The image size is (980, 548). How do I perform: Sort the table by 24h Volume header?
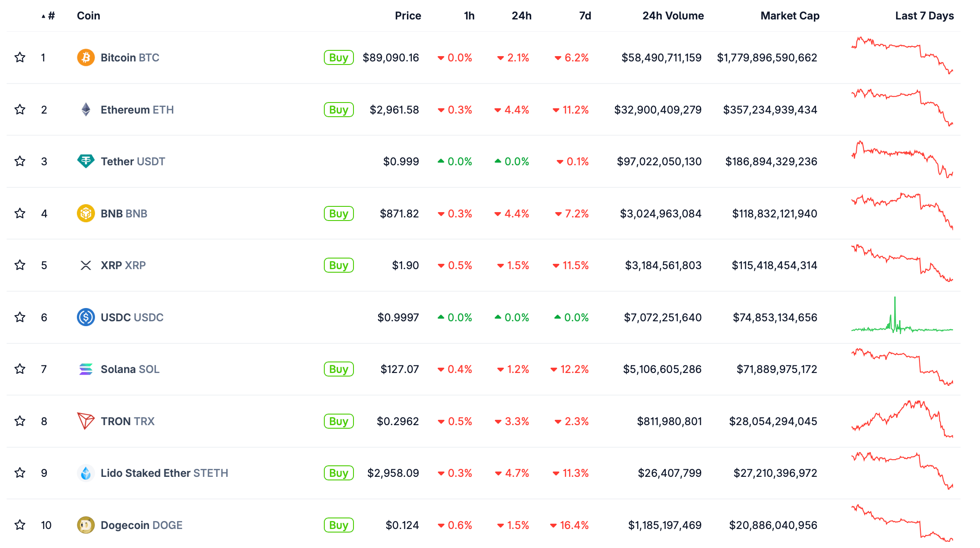click(672, 16)
